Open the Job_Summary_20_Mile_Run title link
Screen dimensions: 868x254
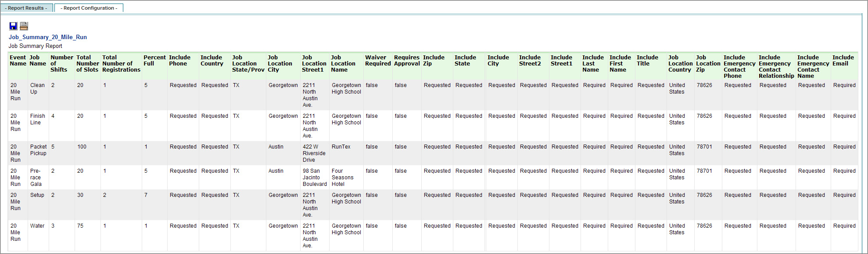tap(48, 37)
